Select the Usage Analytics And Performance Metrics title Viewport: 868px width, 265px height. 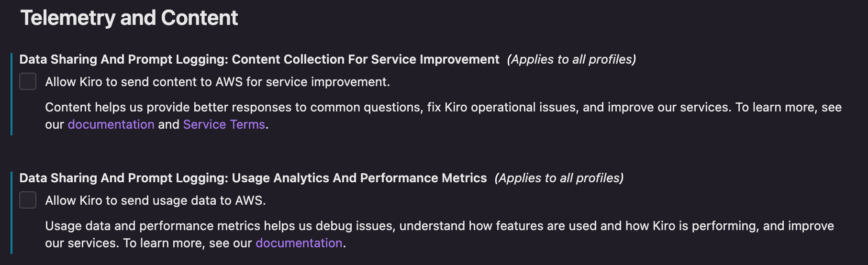[x=359, y=178]
